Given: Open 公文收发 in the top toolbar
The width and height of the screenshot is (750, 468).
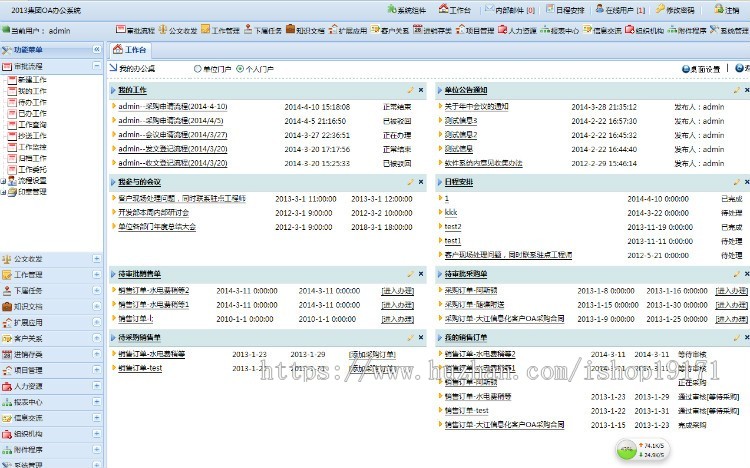Looking at the screenshot, I should coord(178,30).
